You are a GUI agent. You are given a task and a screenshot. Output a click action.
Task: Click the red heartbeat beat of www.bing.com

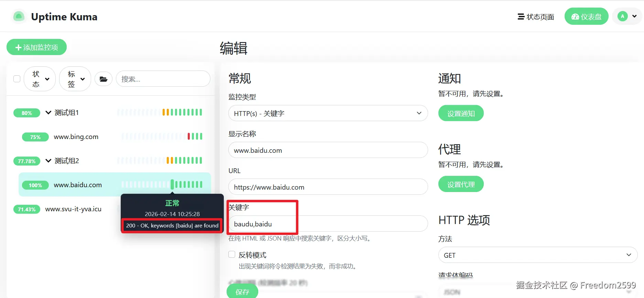[x=189, y=136]
